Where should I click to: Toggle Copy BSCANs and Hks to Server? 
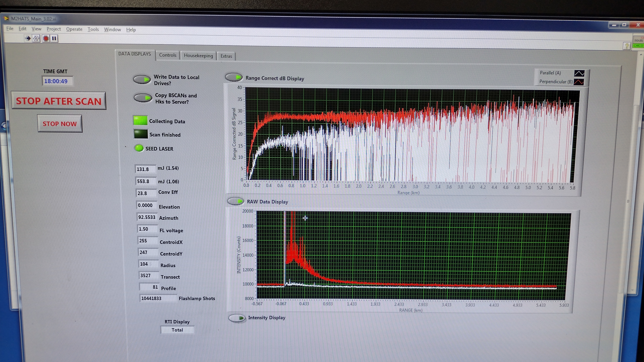(143, 98)
